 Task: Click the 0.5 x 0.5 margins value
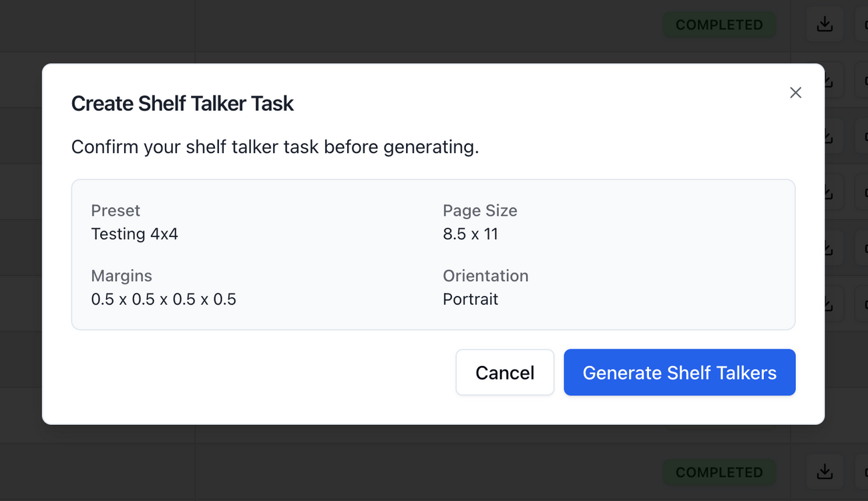pos(164,299)
